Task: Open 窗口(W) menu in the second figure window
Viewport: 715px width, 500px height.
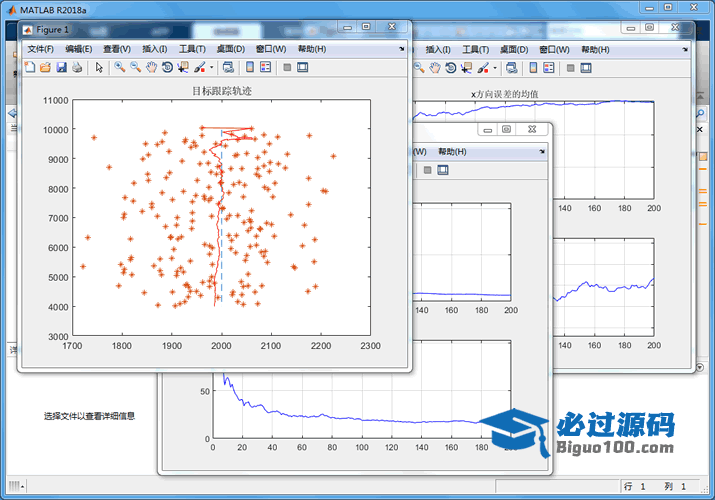Action: point(553,49)
